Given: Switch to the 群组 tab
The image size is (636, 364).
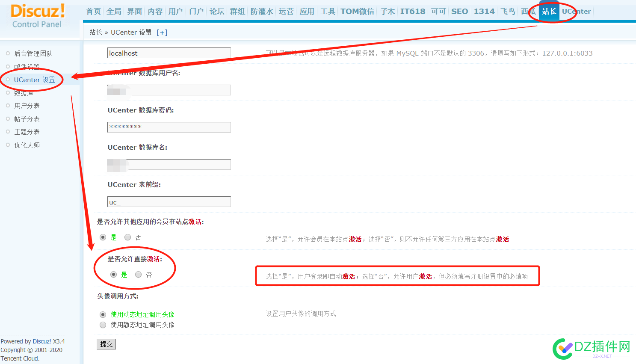Looking at the screenshot, I should [237, 12].
